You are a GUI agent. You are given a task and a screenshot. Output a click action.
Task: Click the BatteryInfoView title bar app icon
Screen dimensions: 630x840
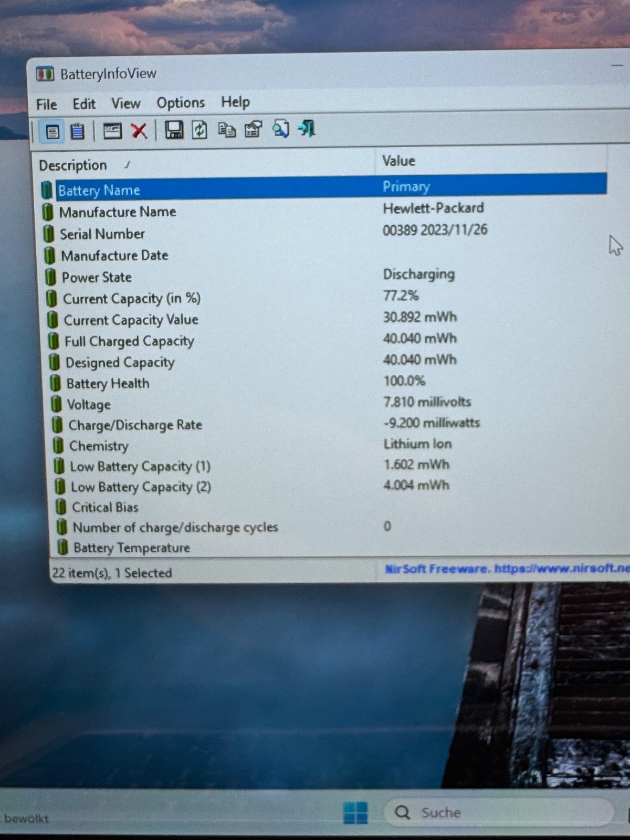[x=45, y=74]
